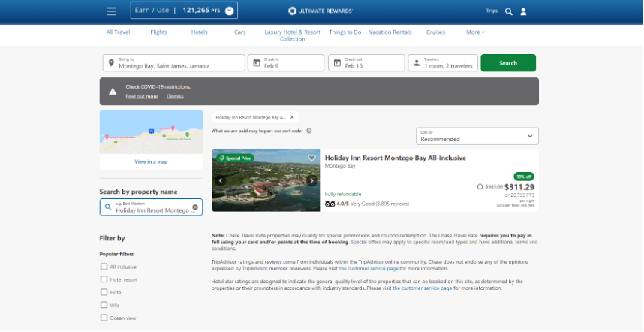This screenshot has height=332, width=644.
Task: Clear the property name search field
Action: [x=195, y=207]
